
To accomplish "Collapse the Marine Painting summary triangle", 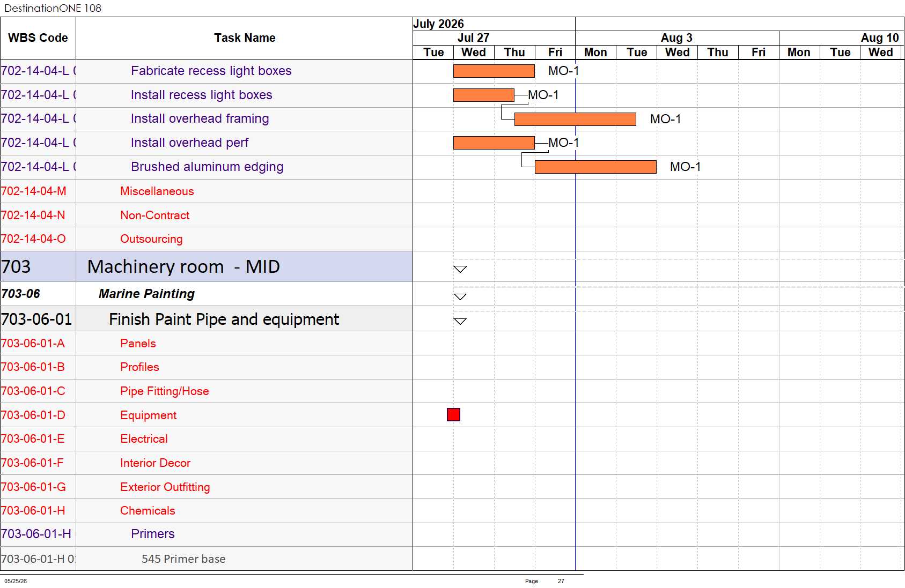I will [x=460, y=296].
